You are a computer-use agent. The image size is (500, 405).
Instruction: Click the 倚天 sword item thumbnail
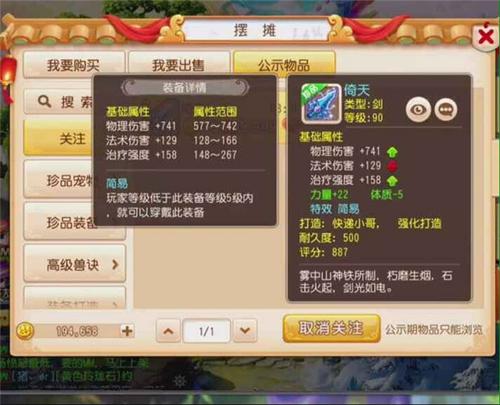(x=321, y=104)
